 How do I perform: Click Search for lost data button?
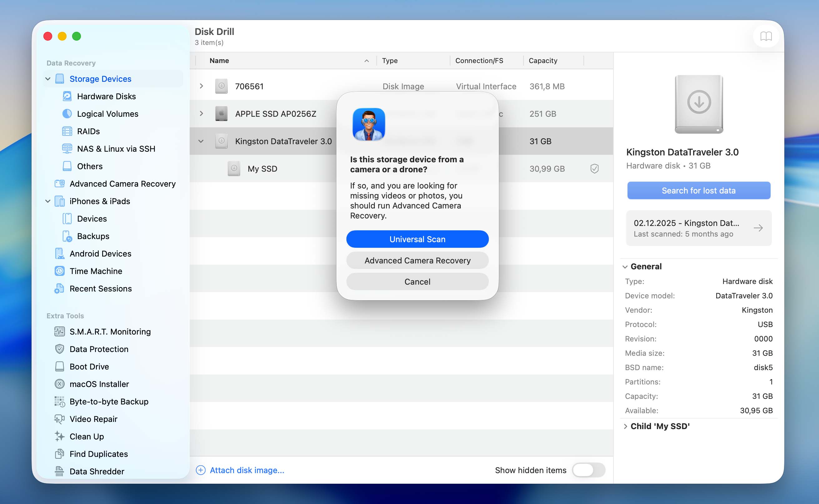pyautogui.click(x=698, y=190)
